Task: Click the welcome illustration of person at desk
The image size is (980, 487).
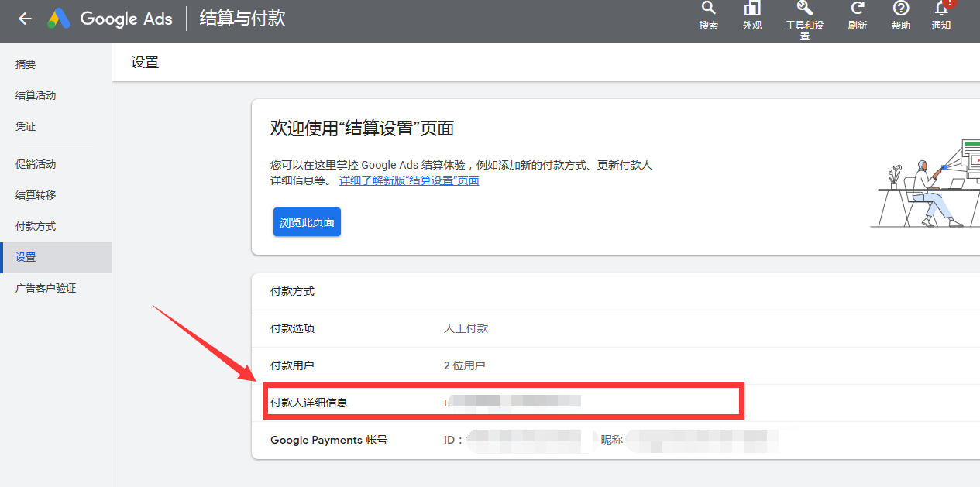Action: (x=925, y=184)
